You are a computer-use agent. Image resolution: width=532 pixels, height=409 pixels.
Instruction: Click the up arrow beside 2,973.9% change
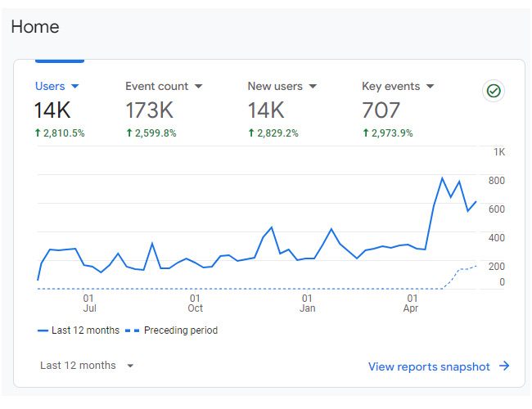coord(366,133)
